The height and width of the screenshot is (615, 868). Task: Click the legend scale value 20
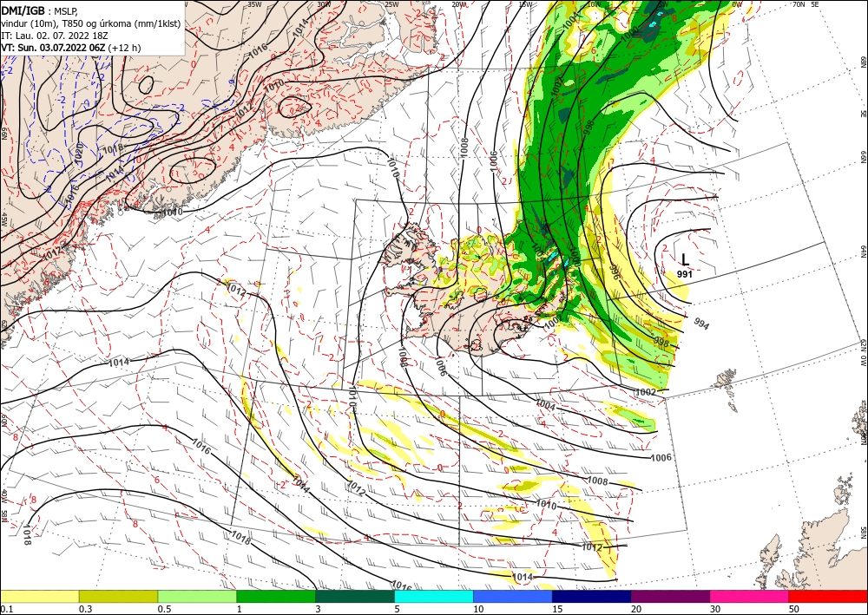(636, 609)
